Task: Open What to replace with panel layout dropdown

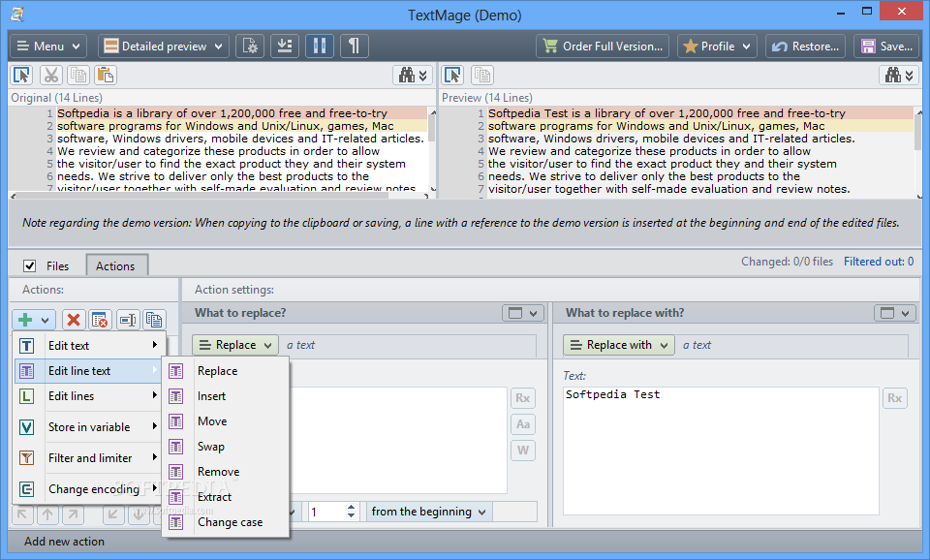Action: coord(894,313)
